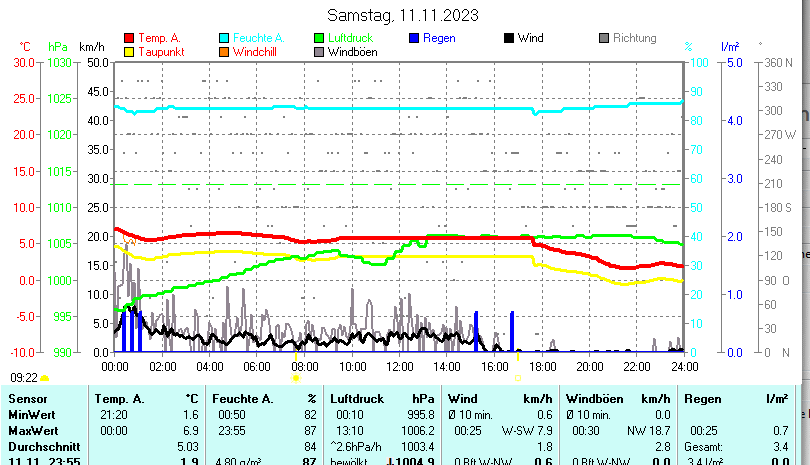Screen dimensions: 810x465
Task: Click the km/h axis unit label
Action: [91, 47]
